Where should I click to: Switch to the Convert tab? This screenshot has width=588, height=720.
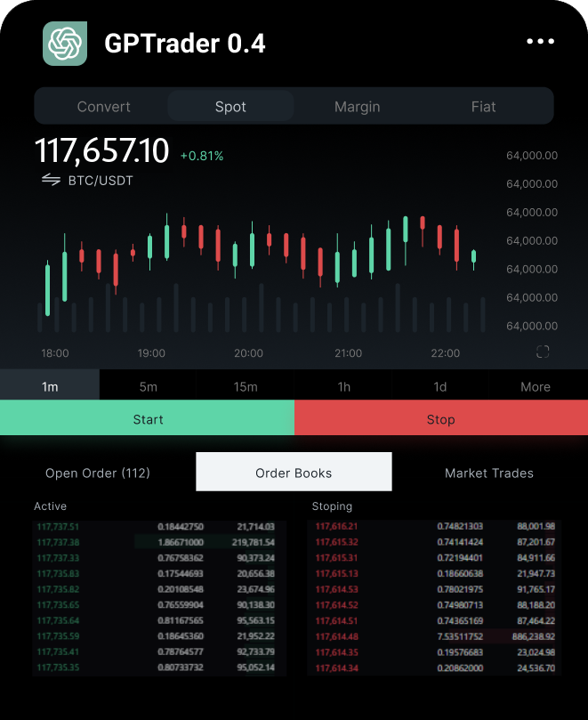point(103,107)
